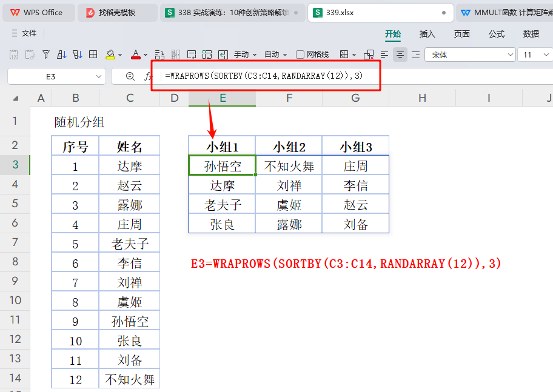Click the 张良 cell under 小组1

click(x=222, y=224)
